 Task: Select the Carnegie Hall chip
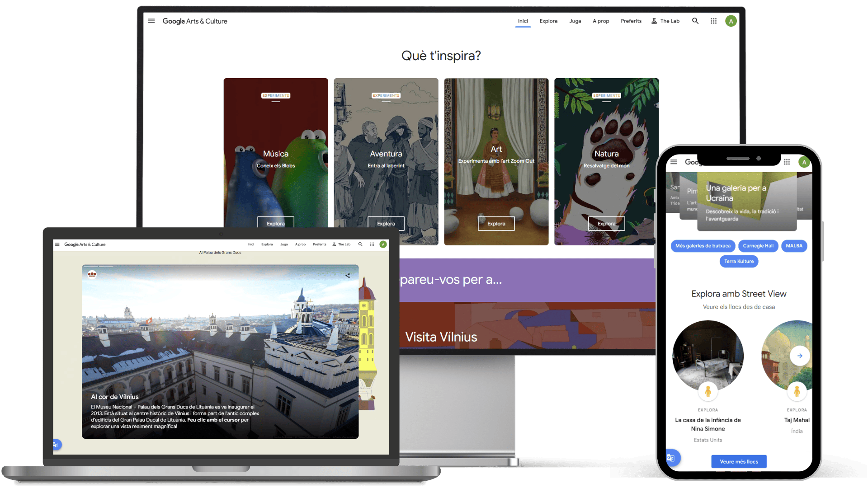click(758, 246)
